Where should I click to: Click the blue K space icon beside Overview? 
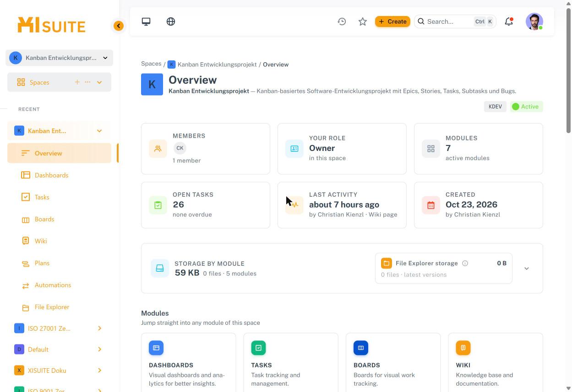click(152, 85)
